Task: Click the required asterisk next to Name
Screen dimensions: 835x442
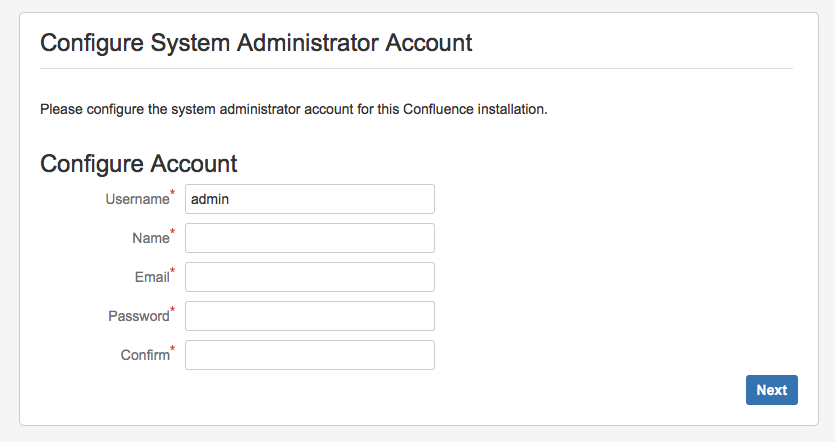Action: tap(173, 232)
